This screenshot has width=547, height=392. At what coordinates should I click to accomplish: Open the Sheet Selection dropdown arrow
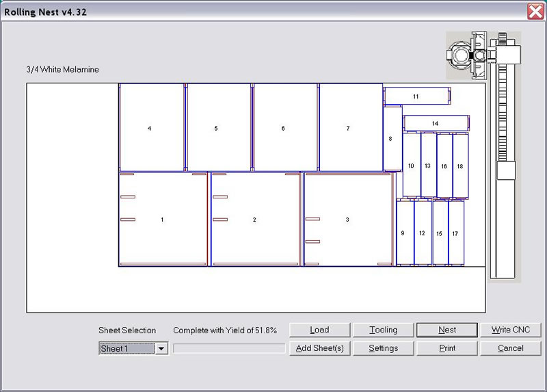click(x=161, y=348)
